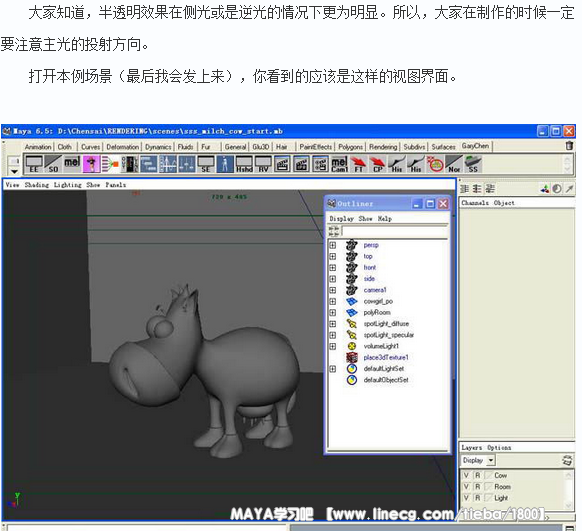582x531 pixels.
Task: Switch to the Rendering shelf tab
Action: (383, 147)
